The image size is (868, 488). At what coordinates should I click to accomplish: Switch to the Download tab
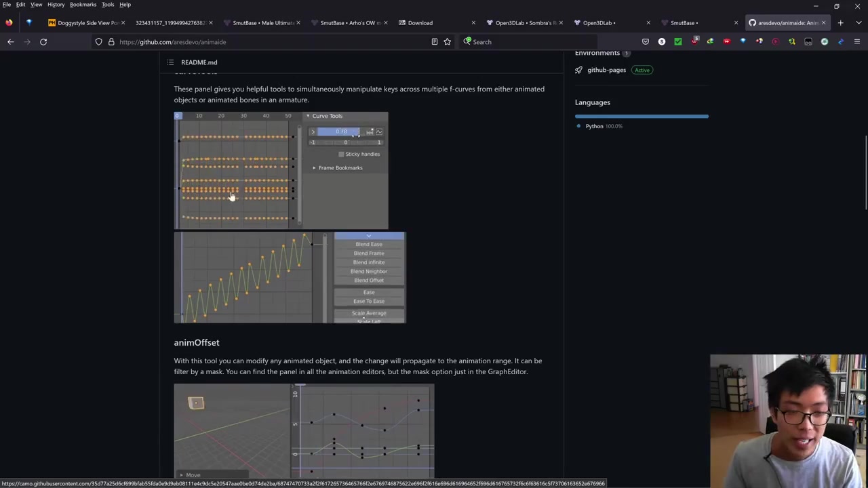420,23
